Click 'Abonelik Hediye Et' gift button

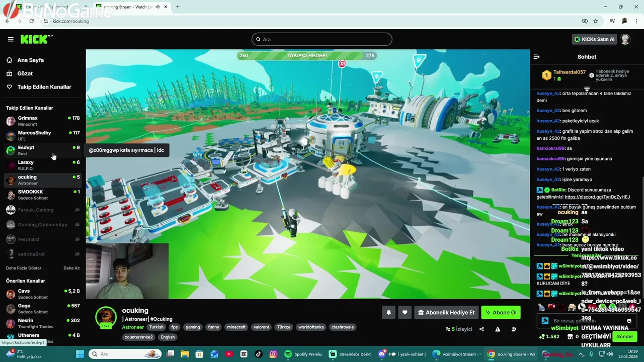446,312
